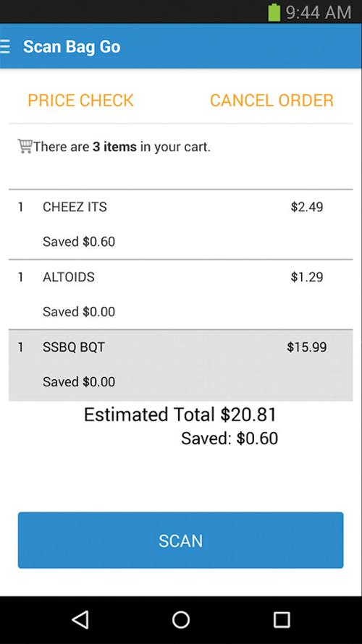The height and width of the screenshot is (644, 362).
Task: Tap the total Saved: $0.60 line
Action: click(x=230, y=438)
